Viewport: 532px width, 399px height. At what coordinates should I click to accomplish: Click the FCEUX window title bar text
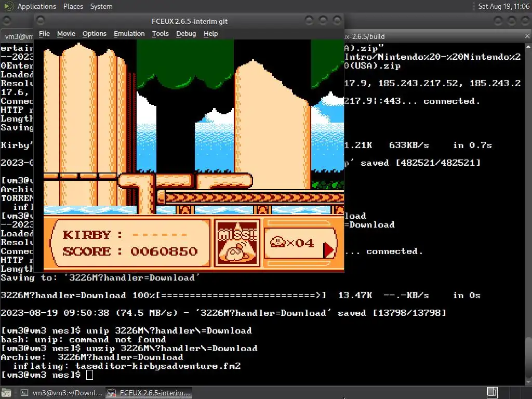189,21
